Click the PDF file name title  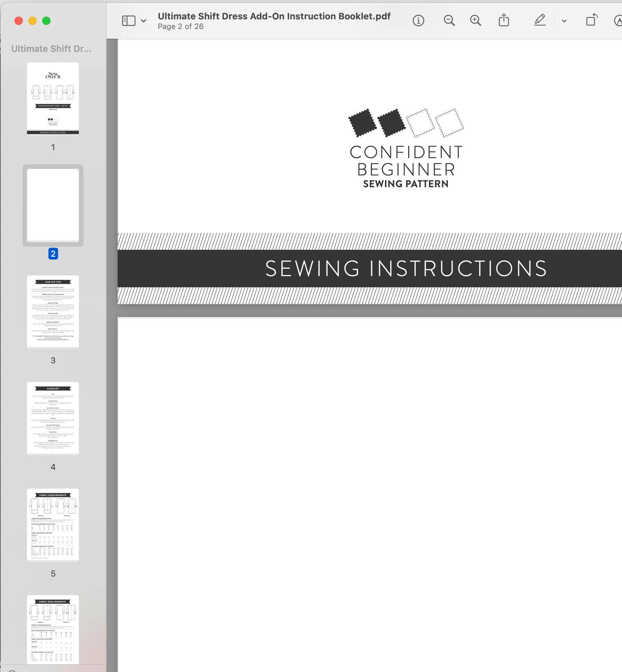click(274, 16)
